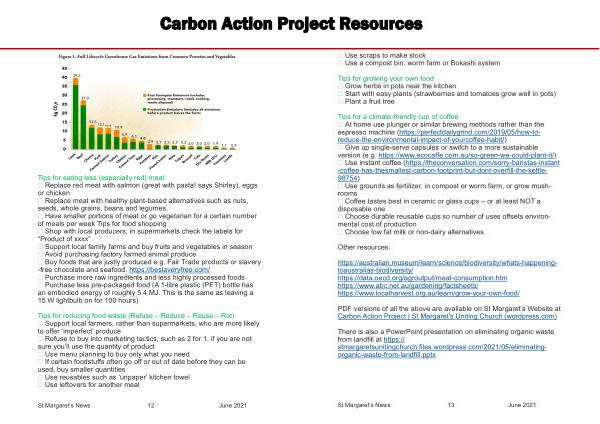The image size is (600, 424).
Task: Click 'Figure 1' chart caption title
Action: 147,57
